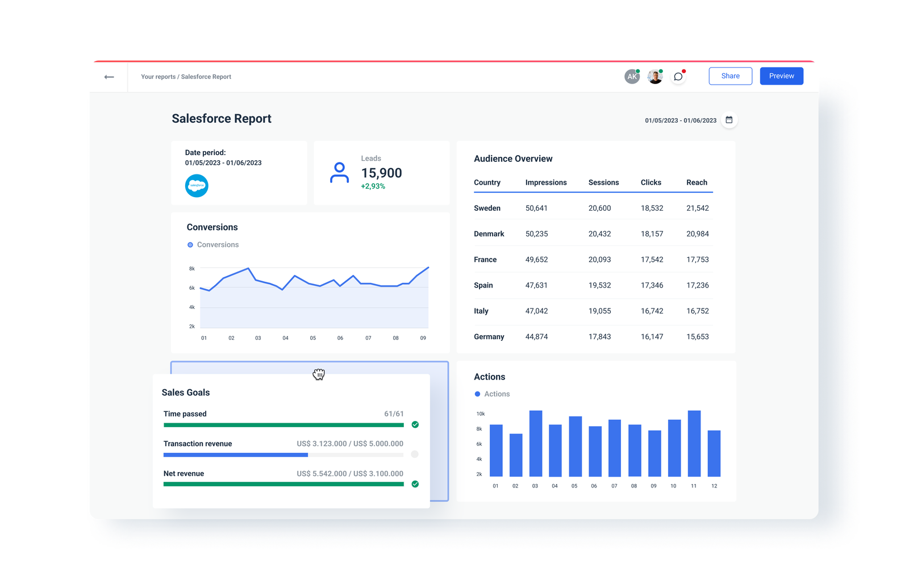This screenshot has height=588, width=909.
Task: Click the Preview button
Action: [781, 76]
